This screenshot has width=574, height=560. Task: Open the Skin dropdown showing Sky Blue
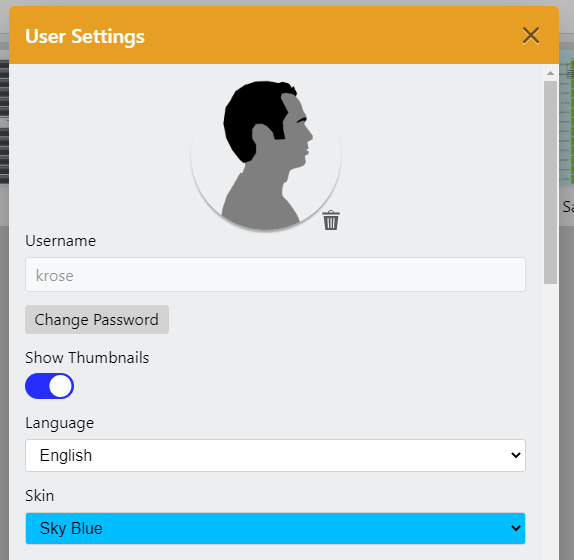(275, 528)
